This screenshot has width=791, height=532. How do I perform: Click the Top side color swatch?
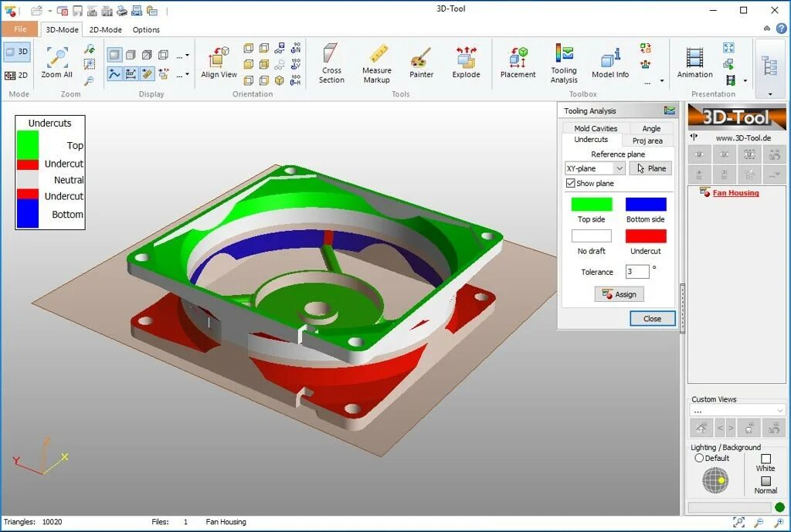(x=591, y=204)
